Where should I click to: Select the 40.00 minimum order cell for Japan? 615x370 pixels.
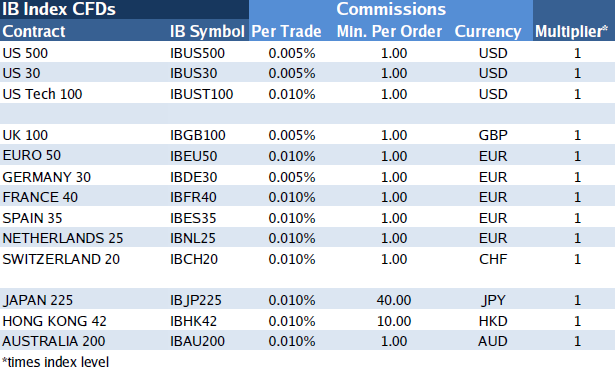394,301
